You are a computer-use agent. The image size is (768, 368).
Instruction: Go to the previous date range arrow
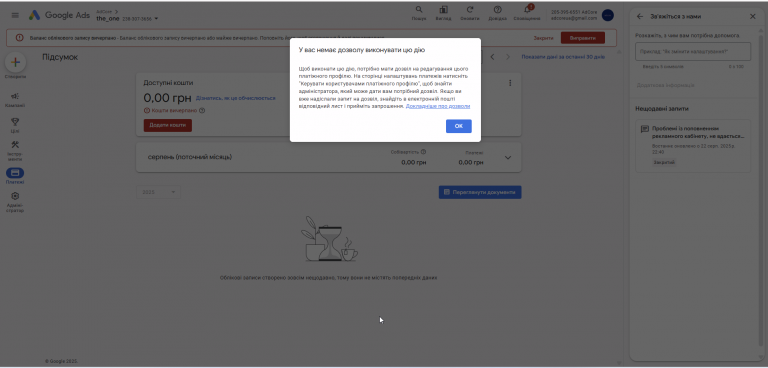point(492,57)
